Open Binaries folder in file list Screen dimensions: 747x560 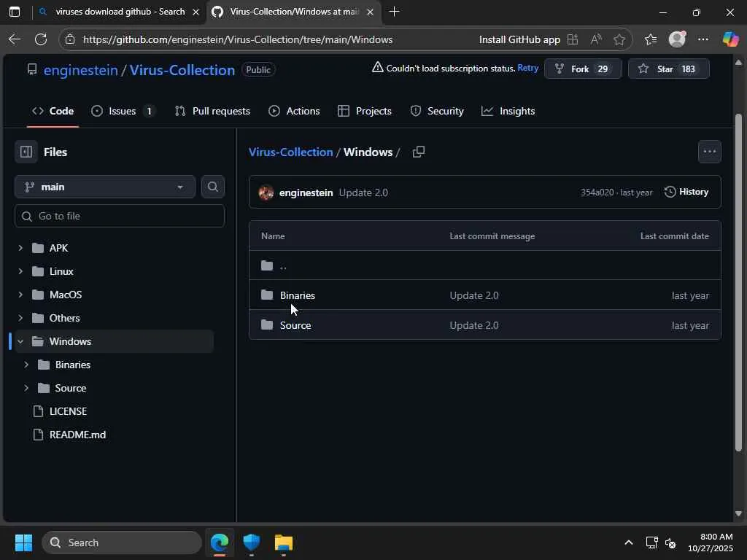298,295
